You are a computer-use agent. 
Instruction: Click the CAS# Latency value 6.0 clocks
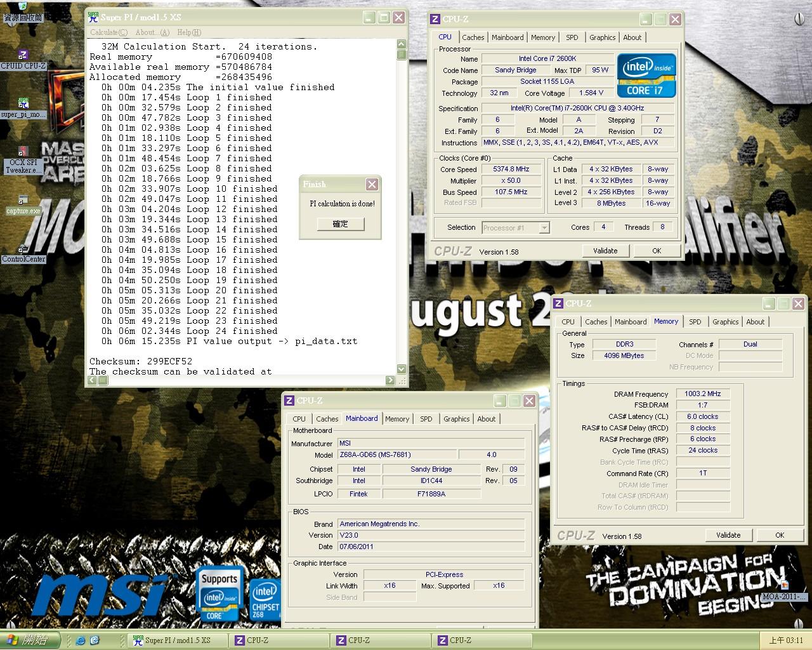click(x=702, y=416)
